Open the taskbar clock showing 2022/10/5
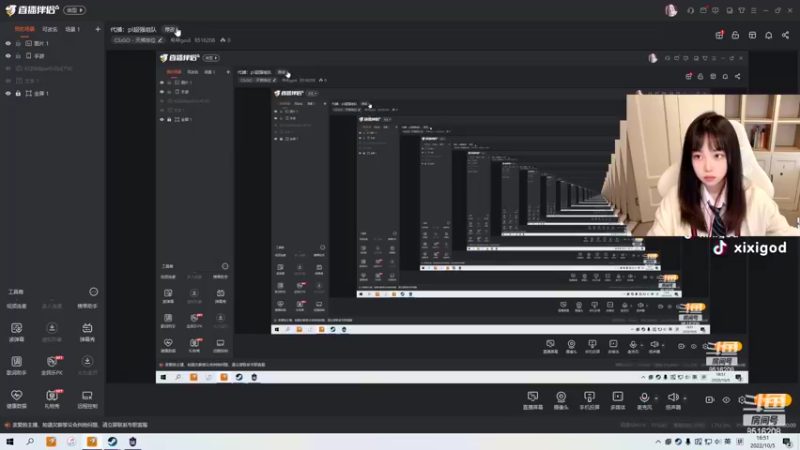 click(x=763, y=442)
